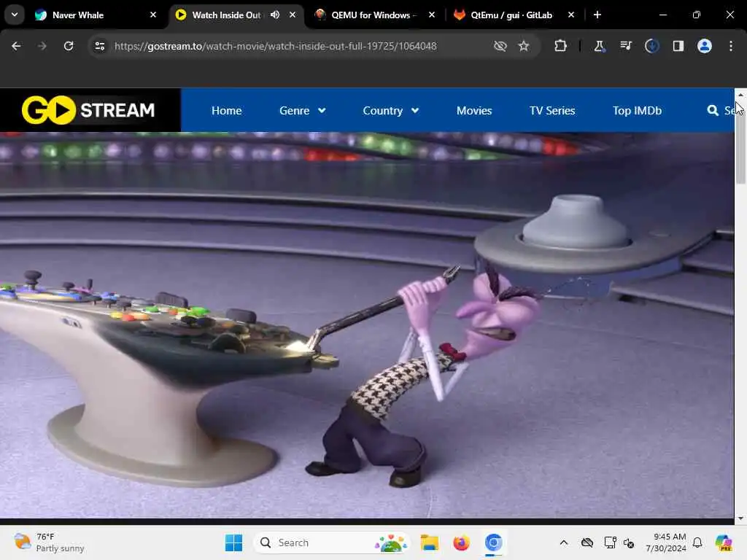Close the QtEmu GitLab tab
The image size is (747, 560).
click(571, 15)
